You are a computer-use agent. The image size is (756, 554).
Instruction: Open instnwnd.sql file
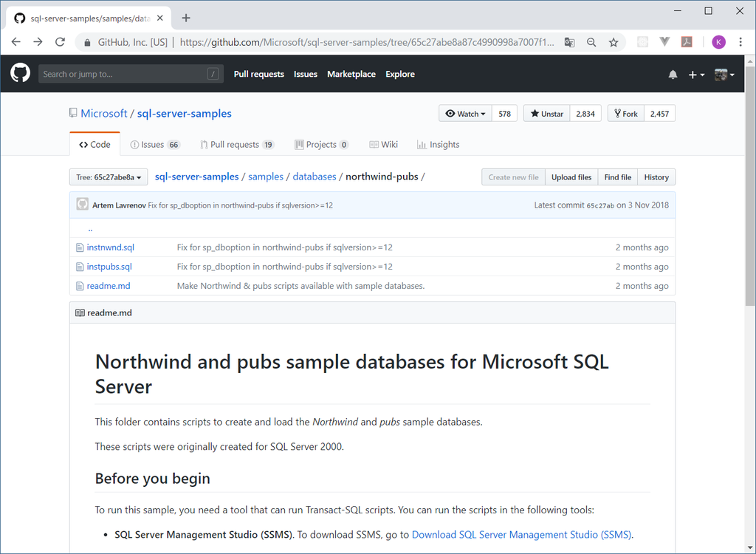click(x=111, y=247)
